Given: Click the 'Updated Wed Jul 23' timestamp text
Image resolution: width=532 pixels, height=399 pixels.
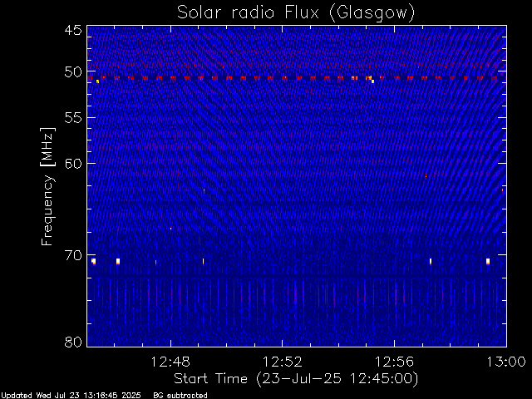Looking at the screenshot, I should tap(71, 396).
